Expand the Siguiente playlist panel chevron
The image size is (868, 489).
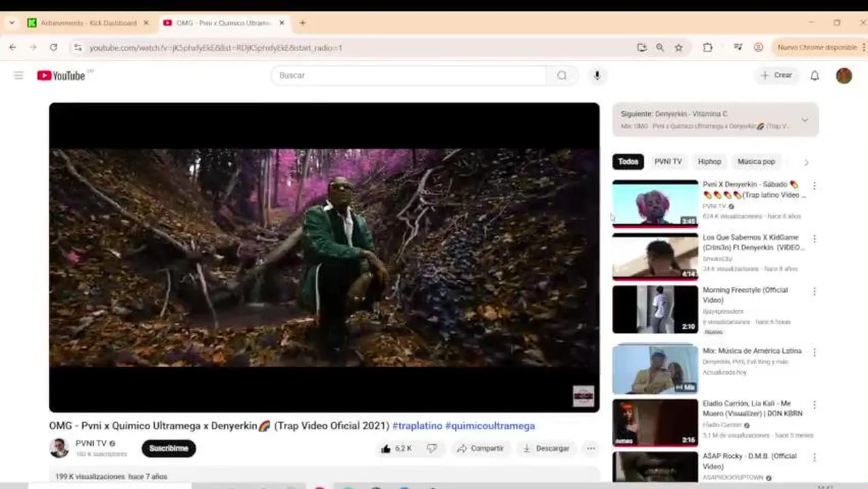805,120
